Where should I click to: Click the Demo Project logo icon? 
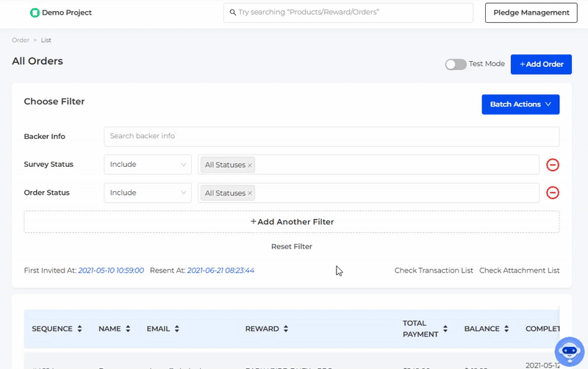click(x=34, y=12)
